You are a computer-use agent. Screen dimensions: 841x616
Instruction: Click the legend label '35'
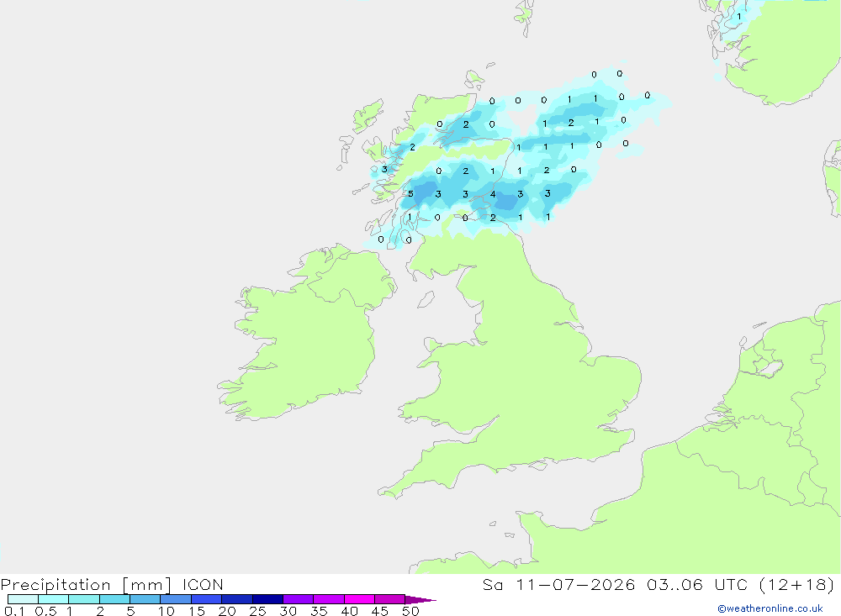click(x=319, y=611)
